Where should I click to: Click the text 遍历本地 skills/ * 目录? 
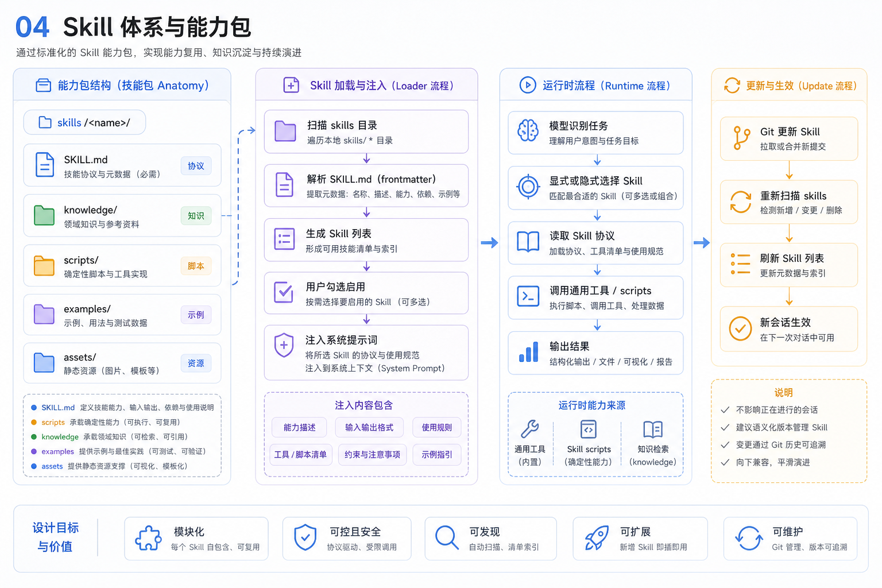pyautogui.click(x=350, y=140)
